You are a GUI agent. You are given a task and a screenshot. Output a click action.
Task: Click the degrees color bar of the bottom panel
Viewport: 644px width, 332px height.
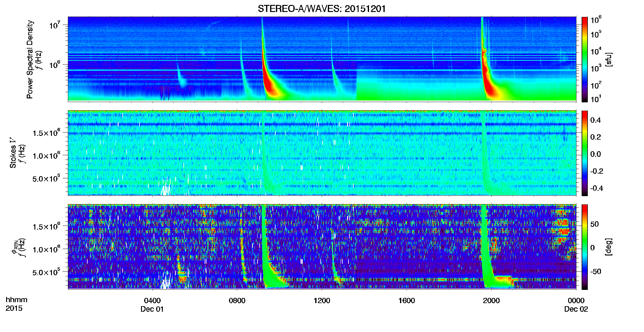click(585, 247)
